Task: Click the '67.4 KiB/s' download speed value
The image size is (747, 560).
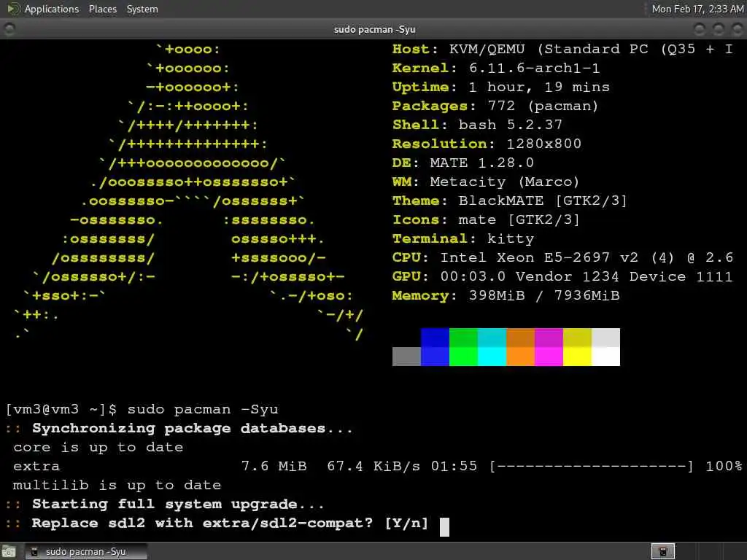Action: [x=373, y=466]
